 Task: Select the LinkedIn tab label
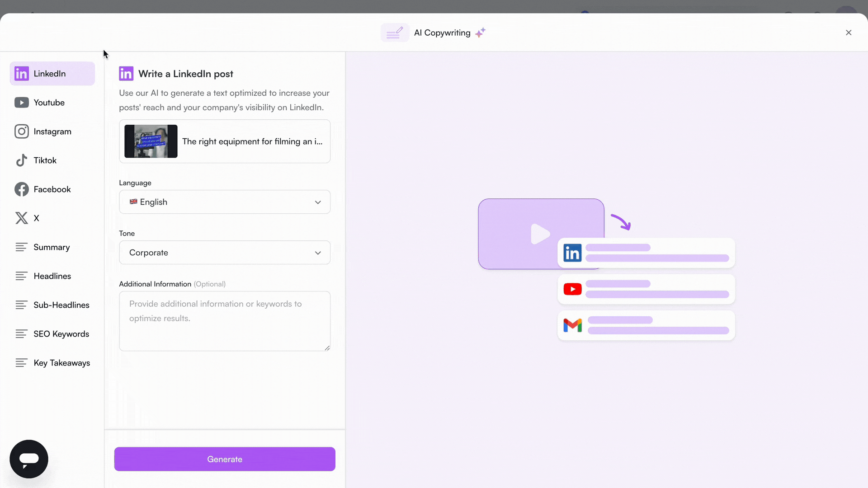pyautogui.click(x=50, y=74)
